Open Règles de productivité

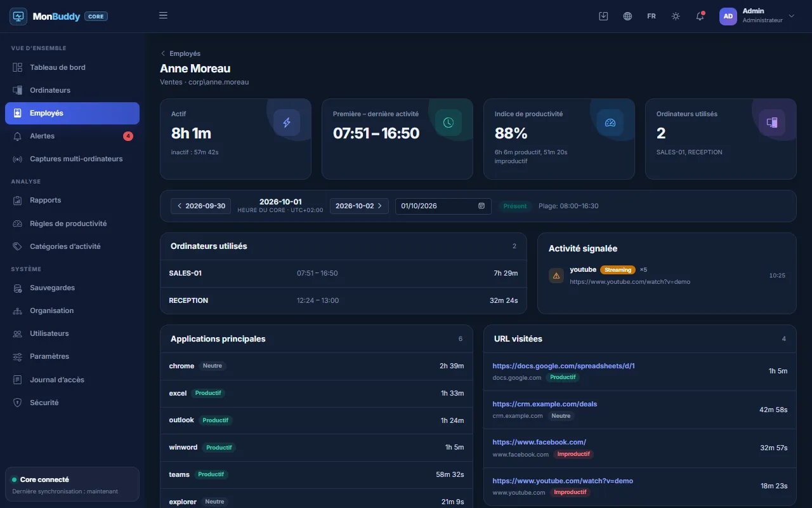tap(72, 224)
